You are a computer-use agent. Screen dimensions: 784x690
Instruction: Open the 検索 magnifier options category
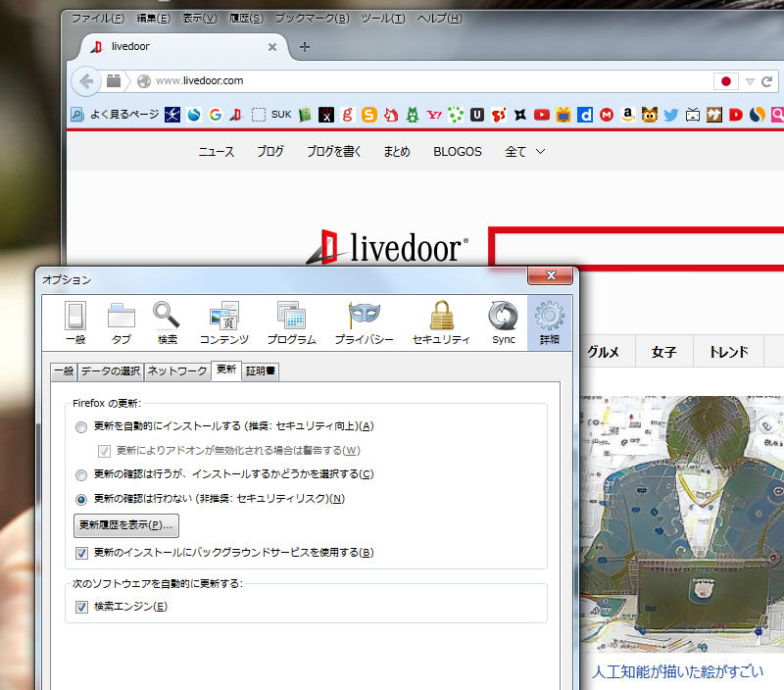[167, 322]
